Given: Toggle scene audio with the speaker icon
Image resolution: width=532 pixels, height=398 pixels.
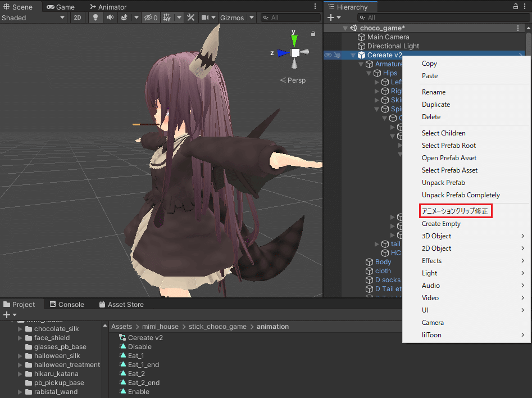Looking at the screenshot, I should pyautogui.click(x=110, y=17).
